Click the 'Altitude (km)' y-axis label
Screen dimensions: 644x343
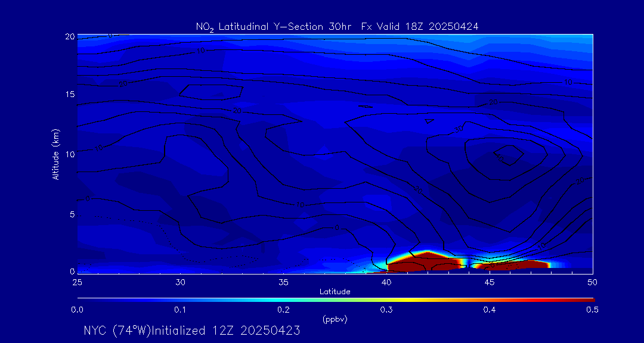click(x=56, y=154)
